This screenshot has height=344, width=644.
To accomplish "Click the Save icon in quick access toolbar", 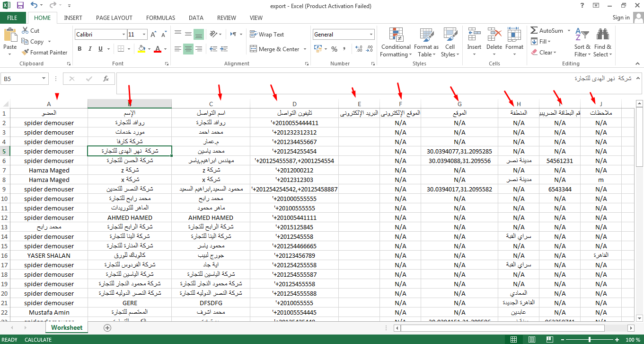I will tap(20, 6).
